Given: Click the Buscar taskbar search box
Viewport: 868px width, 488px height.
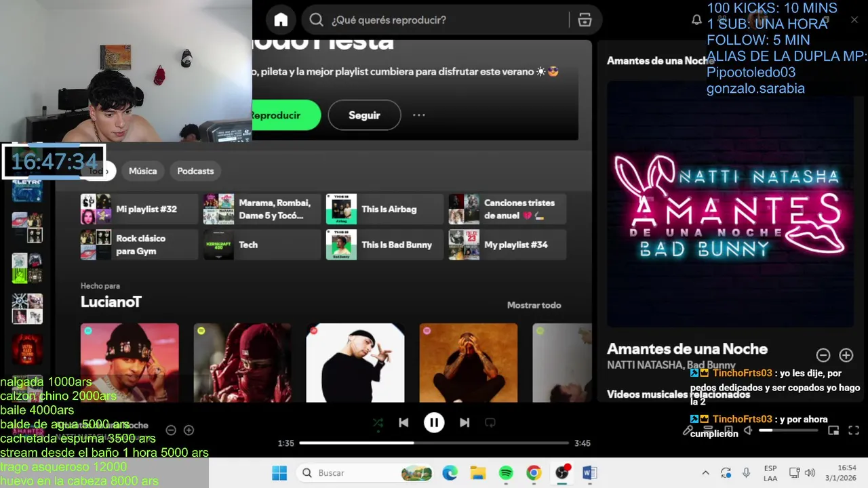Looking at the screenshot, I should 365,472.
